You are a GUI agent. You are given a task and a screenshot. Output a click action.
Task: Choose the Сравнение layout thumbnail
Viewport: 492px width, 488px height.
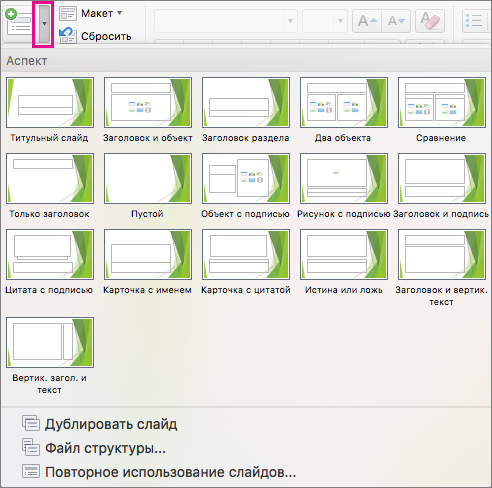pyautogui.click(x=442, y=103)
